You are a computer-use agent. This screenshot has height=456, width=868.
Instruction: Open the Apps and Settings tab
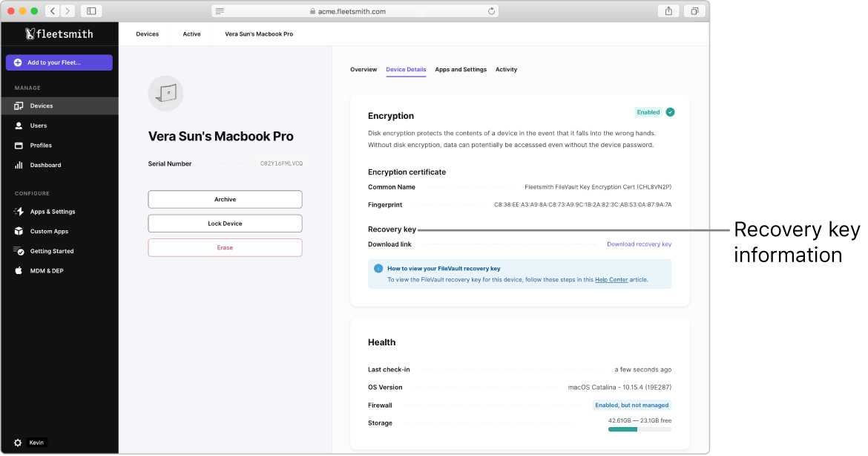(461, 70)
